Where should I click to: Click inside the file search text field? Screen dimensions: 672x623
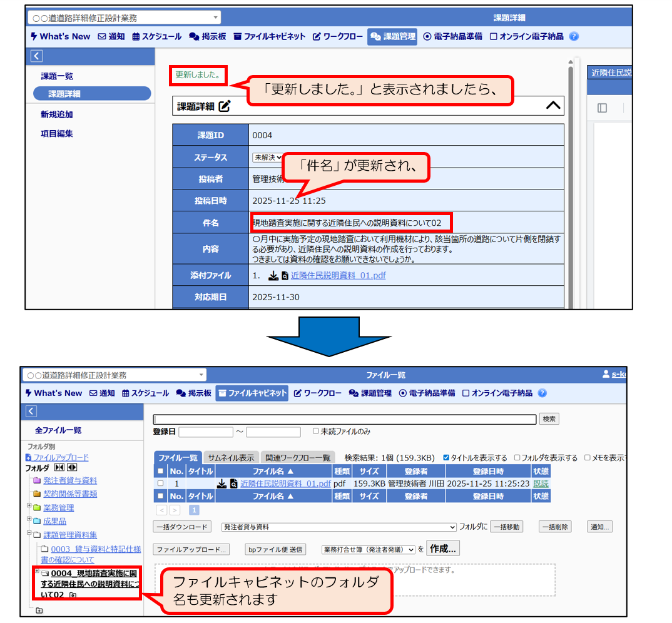tap(344, 419)
